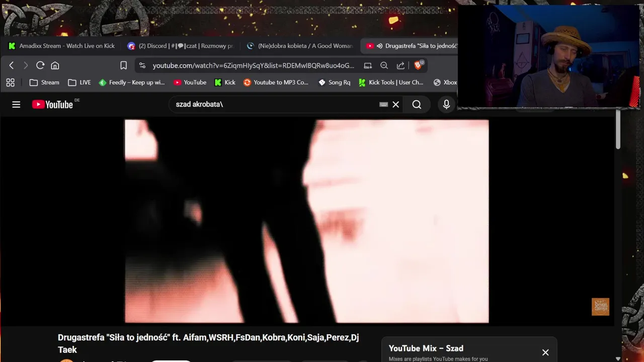
Task: Clear the YouTube search query
Action: point(396,104)
